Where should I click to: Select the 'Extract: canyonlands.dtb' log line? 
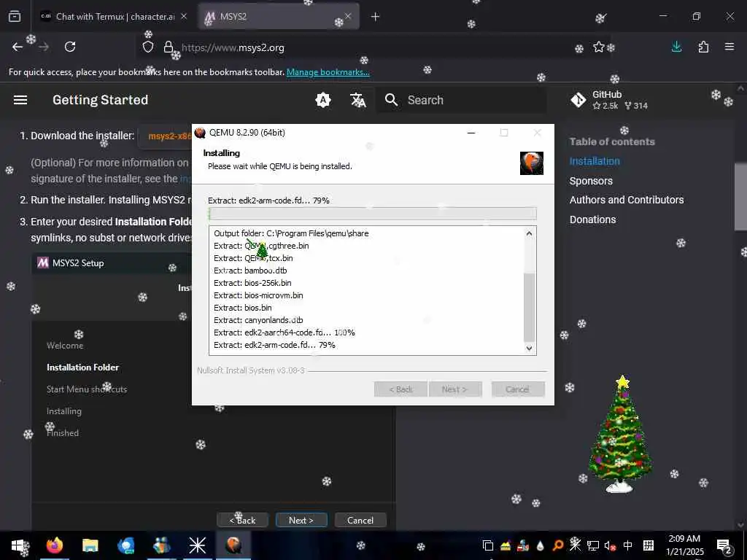[x=258, y=320]
